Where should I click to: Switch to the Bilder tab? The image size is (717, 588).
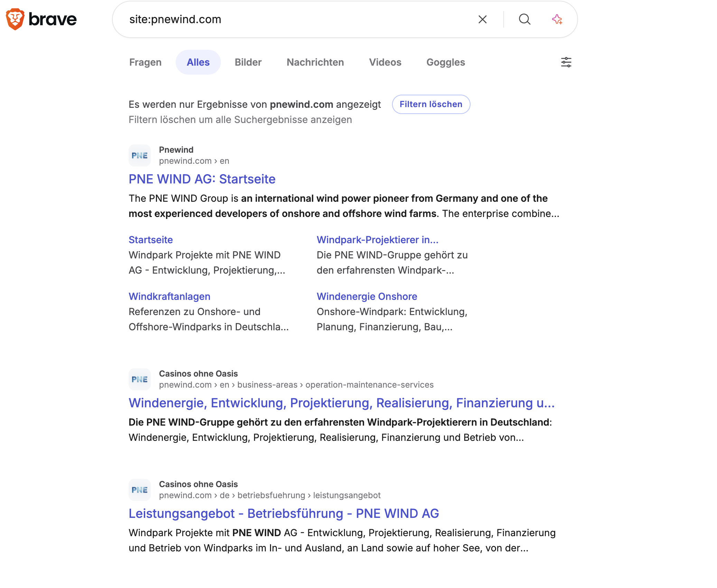248,62
